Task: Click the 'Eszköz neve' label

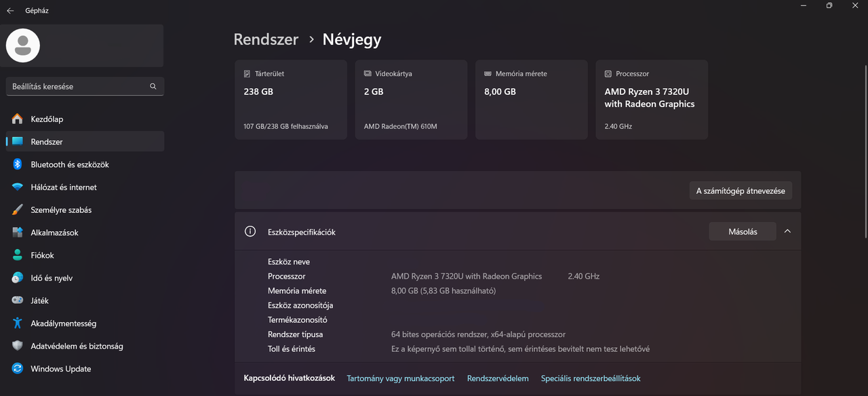Action: point(289,262)
